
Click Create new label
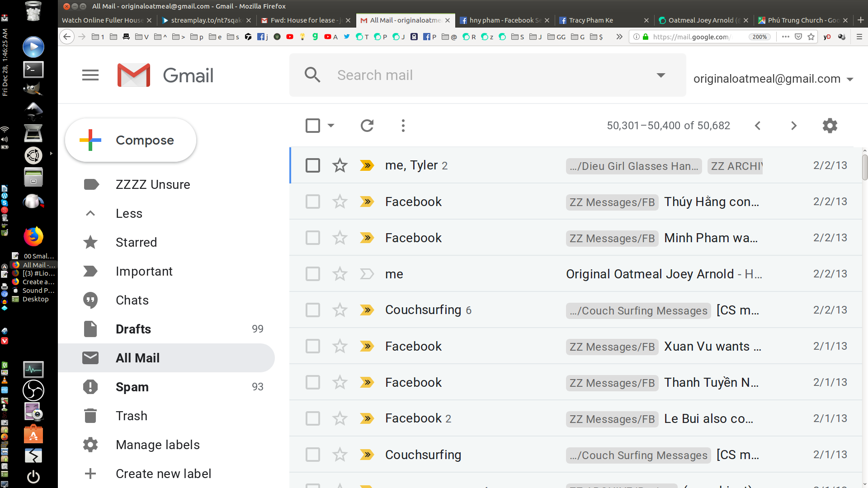(163, 474)
